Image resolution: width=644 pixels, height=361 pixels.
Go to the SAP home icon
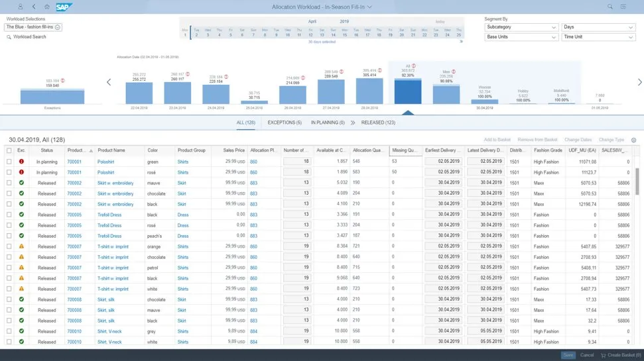[47, 7]
